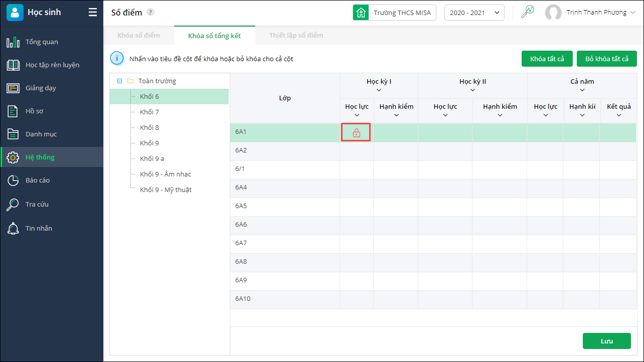Select Khối 7 in the tree
644x362 pixels.
coord(149,112)
